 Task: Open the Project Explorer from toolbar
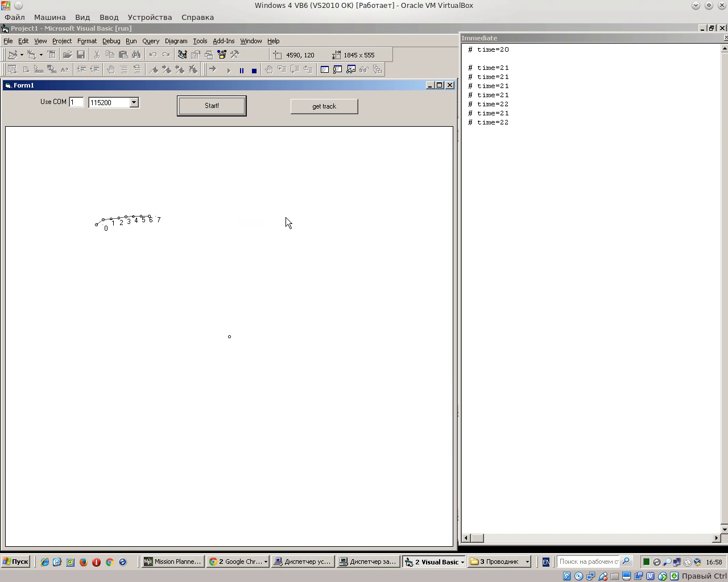pos(183,55)
